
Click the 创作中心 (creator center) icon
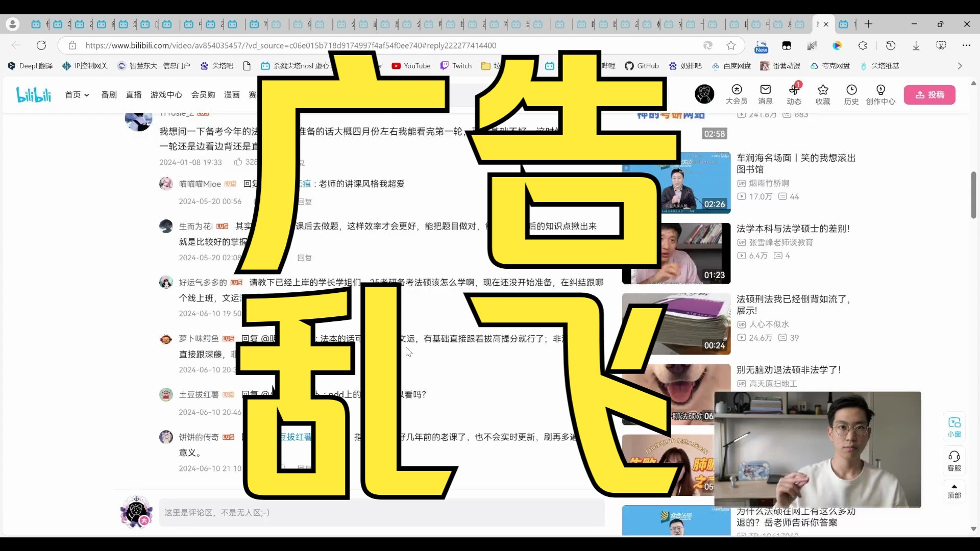click(880, 94)
